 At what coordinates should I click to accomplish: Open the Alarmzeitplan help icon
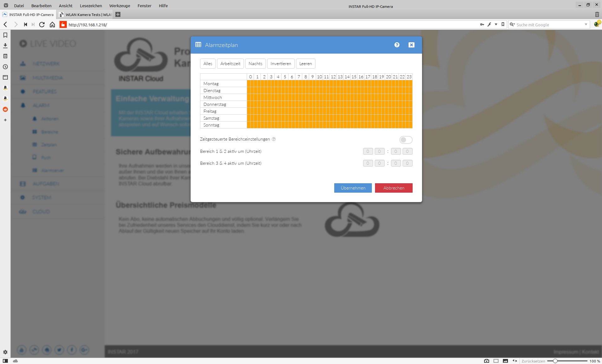(397, 45)
